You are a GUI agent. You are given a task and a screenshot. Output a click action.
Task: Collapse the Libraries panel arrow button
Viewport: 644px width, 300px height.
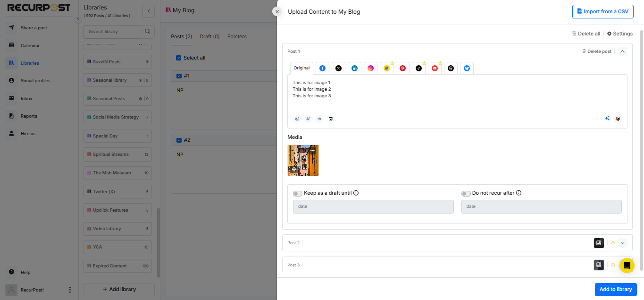coord(149,11)
